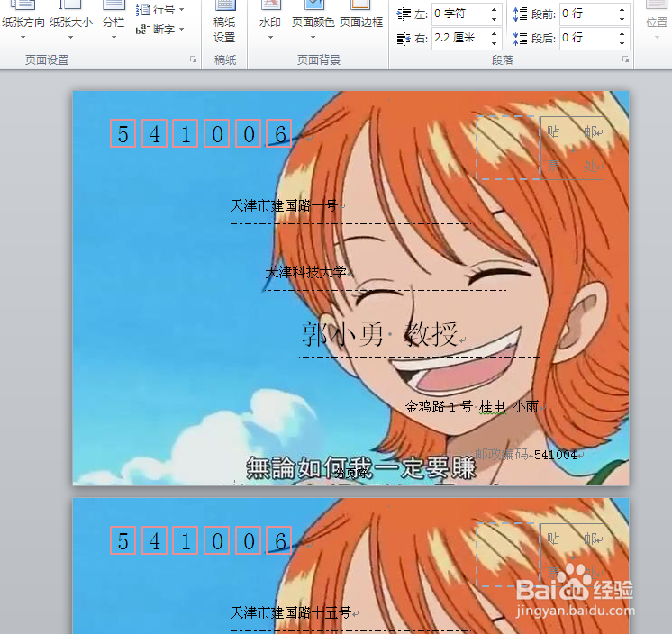This screenshot has height=634, width=672.
Task: Click the 稿纸设置 button
Action: (224, 23)
